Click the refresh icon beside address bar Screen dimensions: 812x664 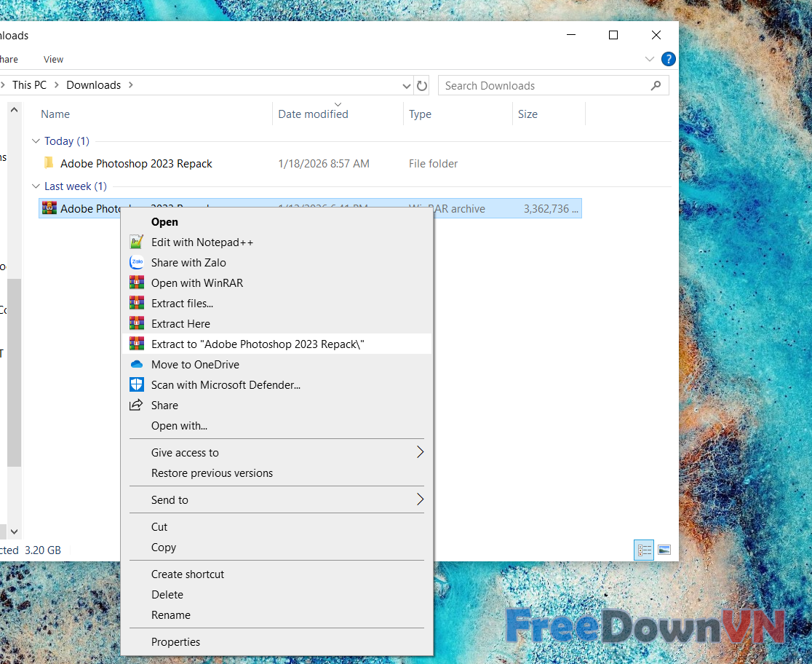[422, 85]
